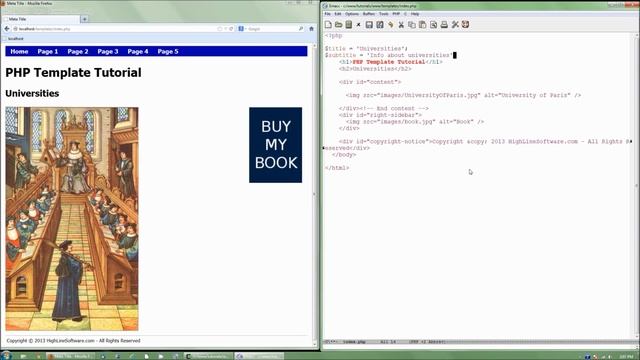This screenshot has width=640, height=360.
Task: Click the Save As icon in Emacs toolbar
Action: click(380, 25)
